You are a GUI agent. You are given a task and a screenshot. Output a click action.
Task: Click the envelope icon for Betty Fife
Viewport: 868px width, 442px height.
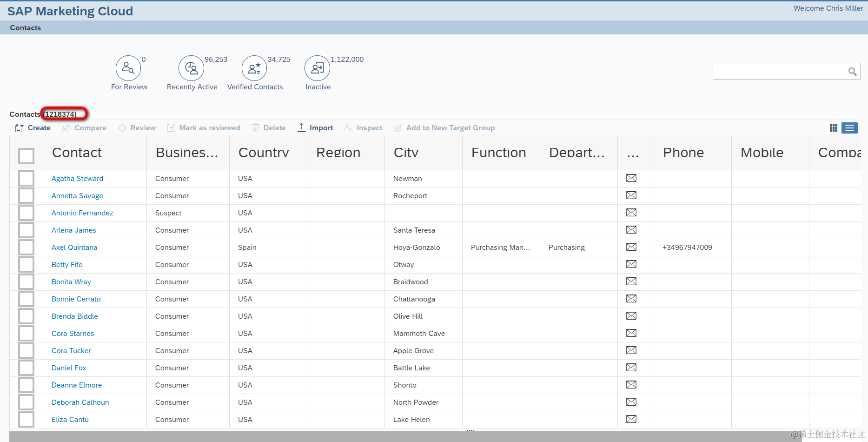(631, 264)
